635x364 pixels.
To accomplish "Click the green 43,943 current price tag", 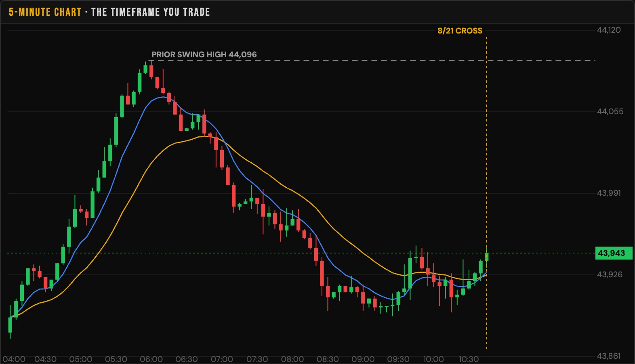I will point(614,253).
